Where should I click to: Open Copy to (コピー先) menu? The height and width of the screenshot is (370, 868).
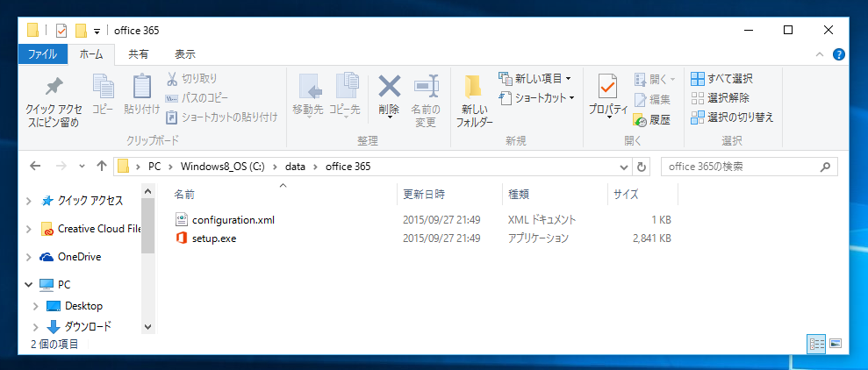pyautogui.click(x=345, y=95)
